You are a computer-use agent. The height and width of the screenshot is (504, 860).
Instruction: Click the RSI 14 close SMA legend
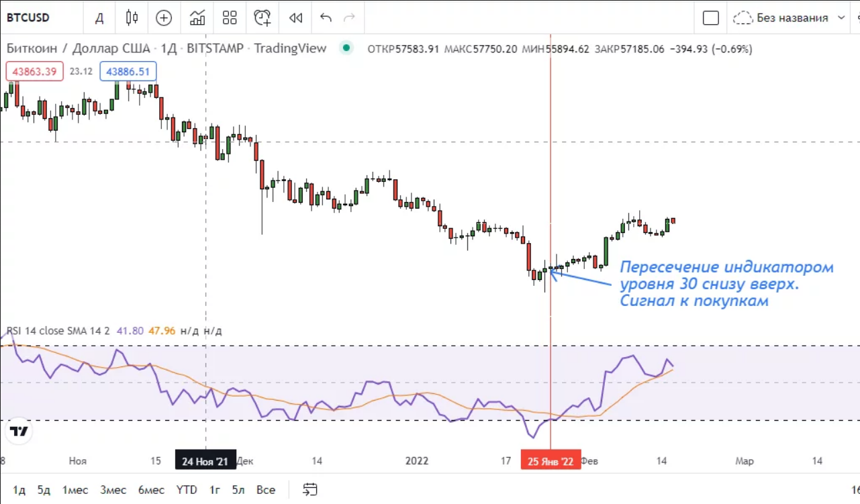pyautogui.click(x=60, y=331)
